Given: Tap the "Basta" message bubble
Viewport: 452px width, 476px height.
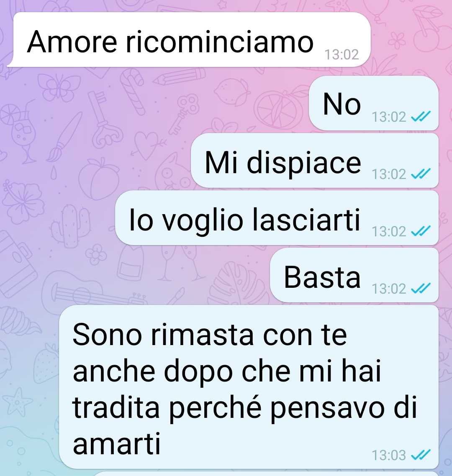Looking at the screenshot, I should [354, 275].
